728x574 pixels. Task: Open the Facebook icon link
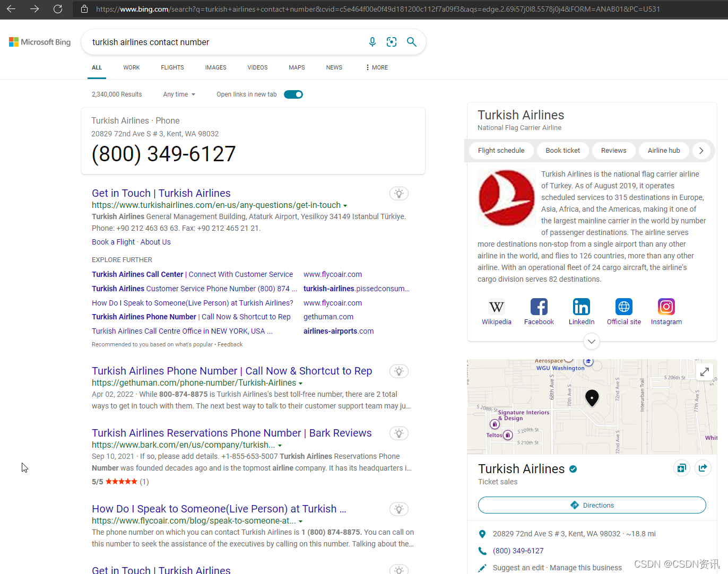tap(539, 307)
